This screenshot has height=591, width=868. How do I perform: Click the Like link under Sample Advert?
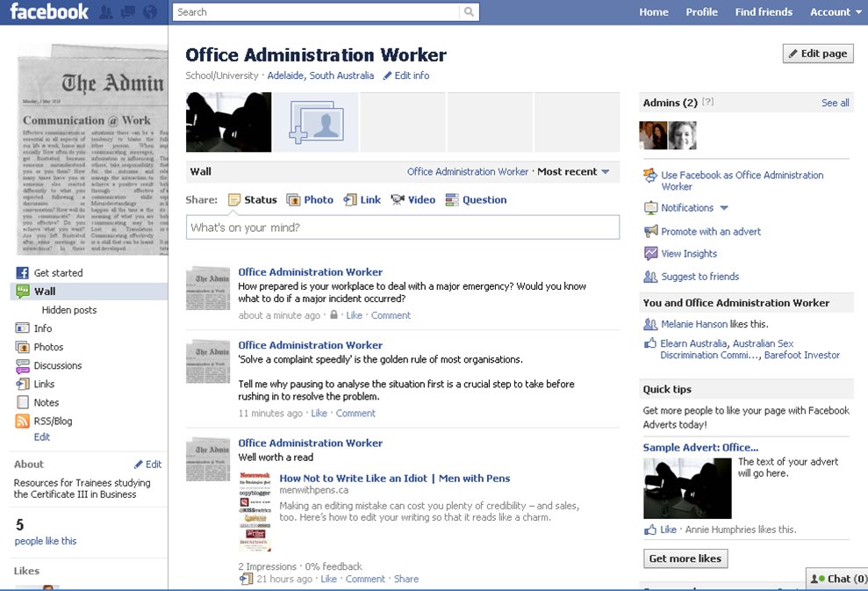click(x=668, y=530)
